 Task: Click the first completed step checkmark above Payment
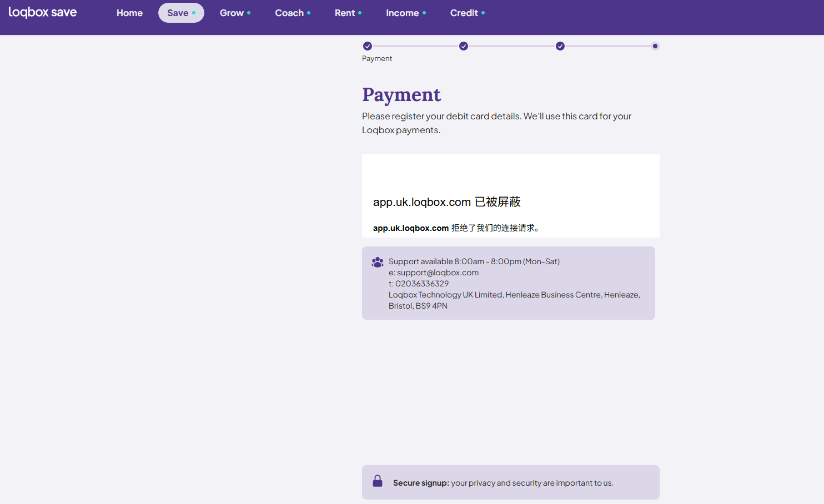click(368, 46)
